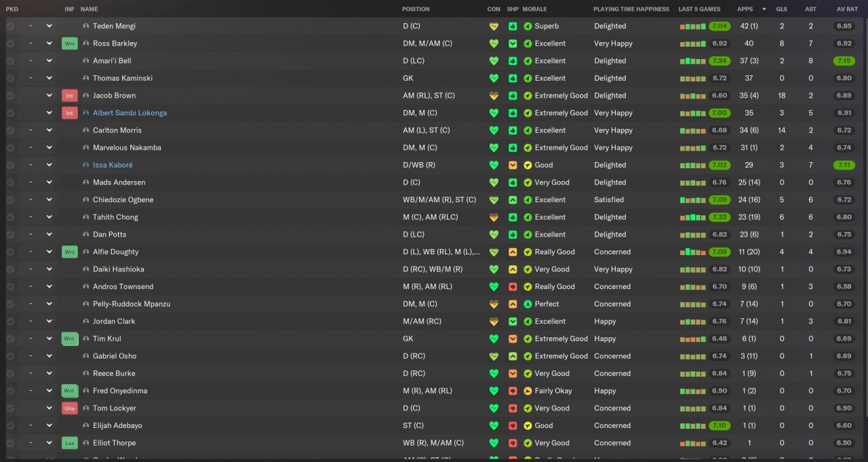Sort by the LAST 5 GAMES column
This screenshot has width=868, height=462.
700,9
